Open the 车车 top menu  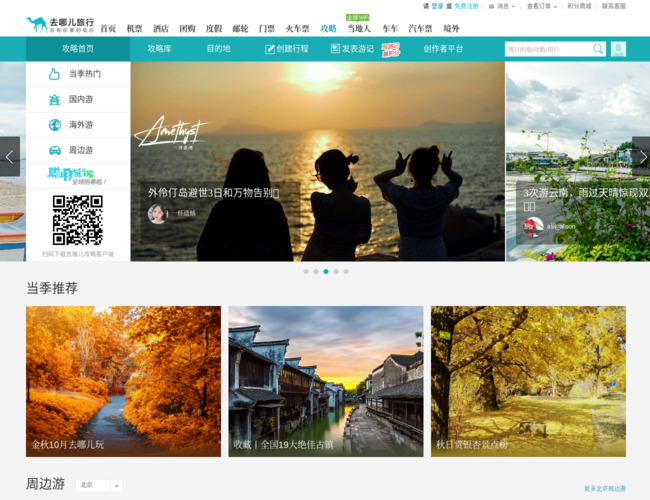click(x=390, y=28)
